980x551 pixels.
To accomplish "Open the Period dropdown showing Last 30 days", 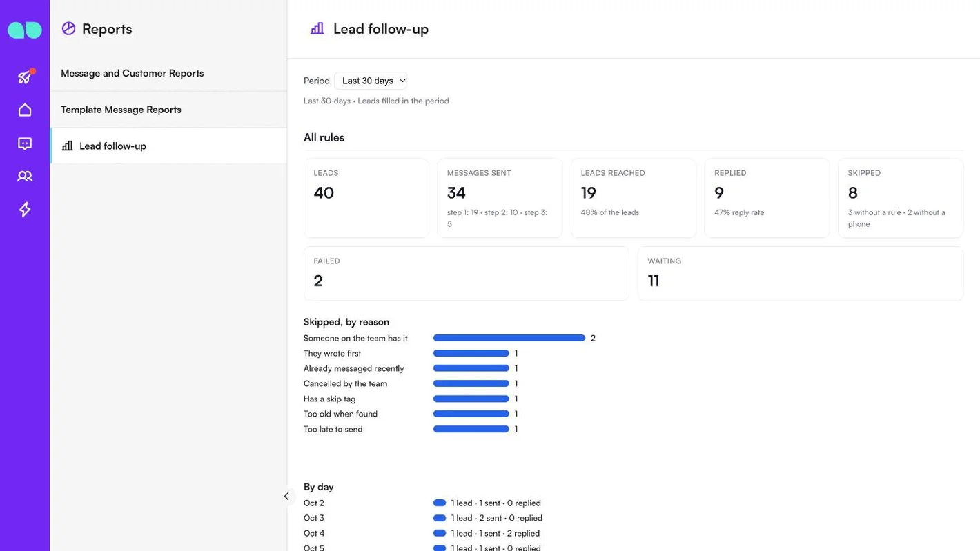I will coord(371,81).
